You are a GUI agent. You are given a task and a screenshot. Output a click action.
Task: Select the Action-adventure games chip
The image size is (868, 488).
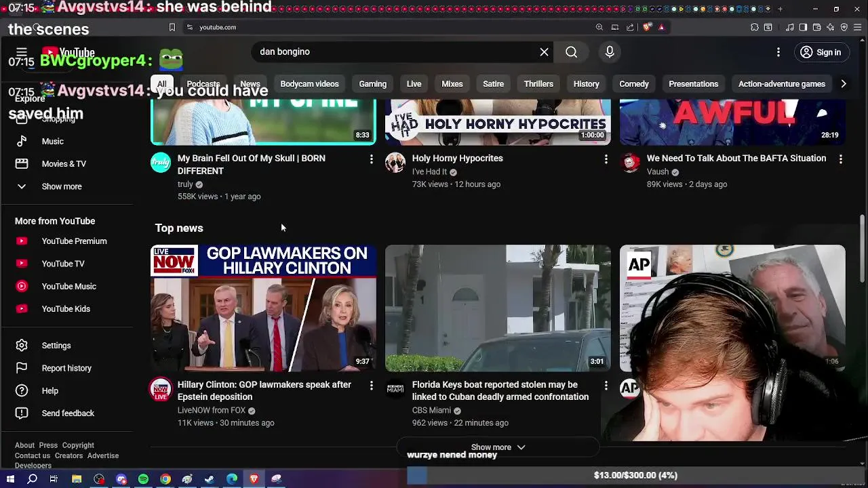[781, 84]
